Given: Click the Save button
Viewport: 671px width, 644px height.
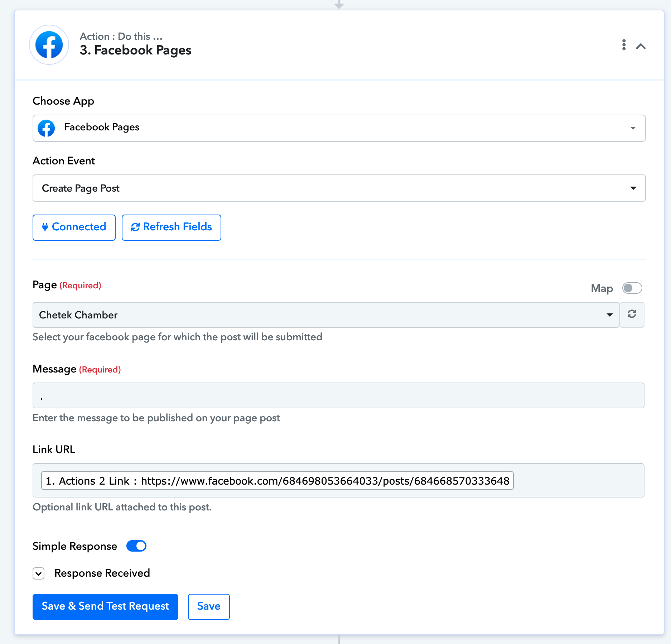Looking at the screenshot, I should pyautogui.click(x=209, y=606).
